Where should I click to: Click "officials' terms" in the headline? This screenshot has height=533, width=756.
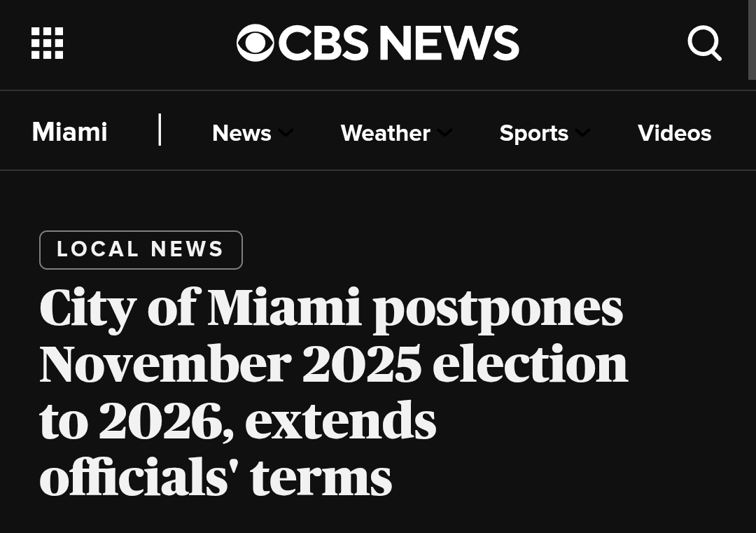click(x=215, y=478)
